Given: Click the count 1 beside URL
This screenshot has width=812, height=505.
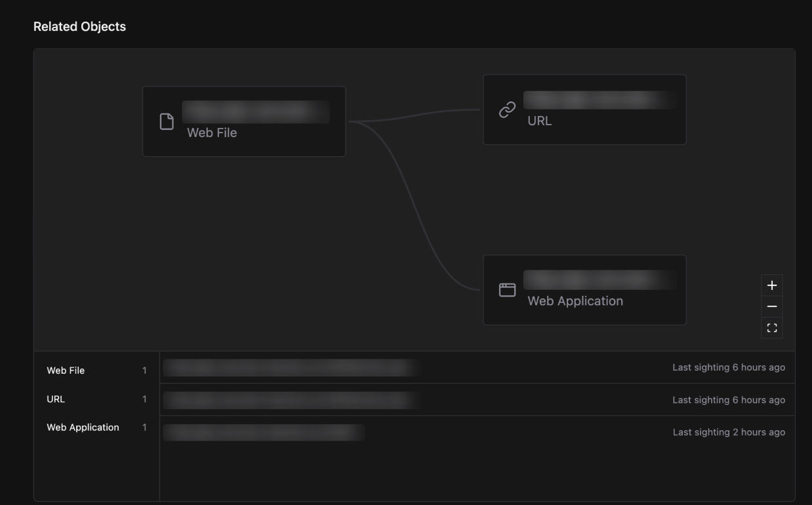Looking at the screenshot, I should [x=144, y=399].
